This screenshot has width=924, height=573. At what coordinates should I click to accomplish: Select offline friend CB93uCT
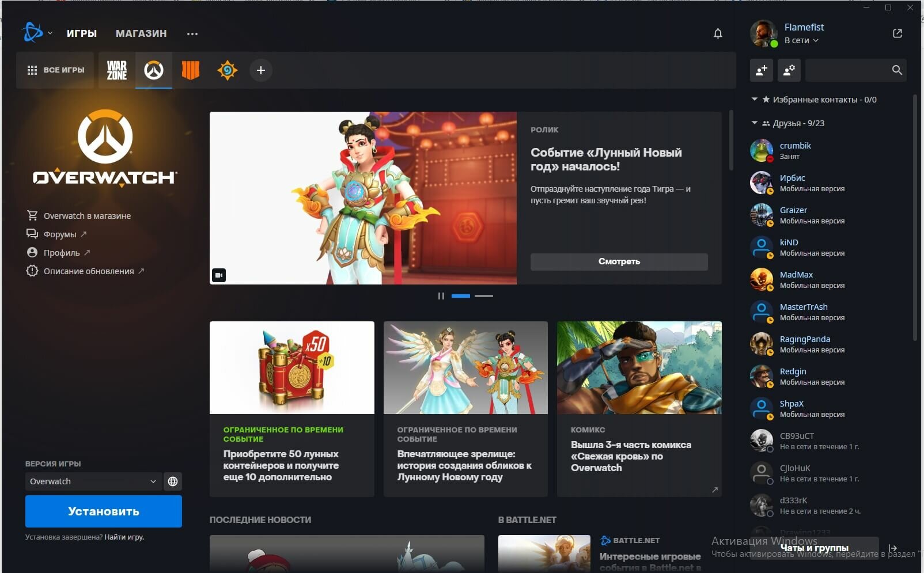coord(830,441)
